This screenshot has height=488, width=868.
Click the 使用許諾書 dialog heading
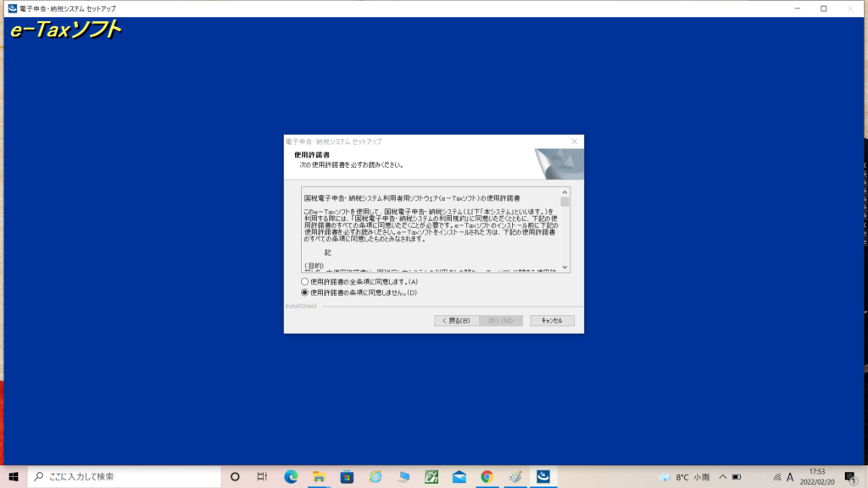click(x=312, y=155)
